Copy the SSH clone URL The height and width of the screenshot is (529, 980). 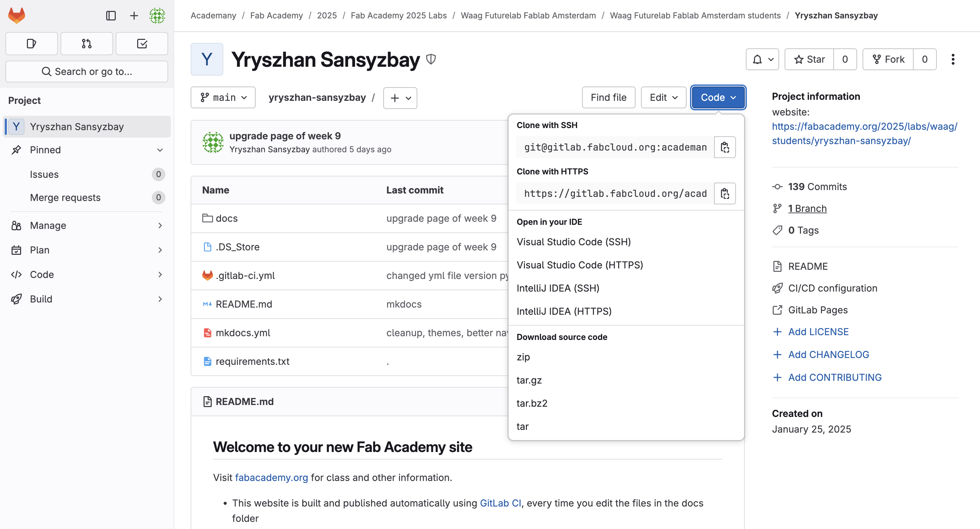click(725, 147)
